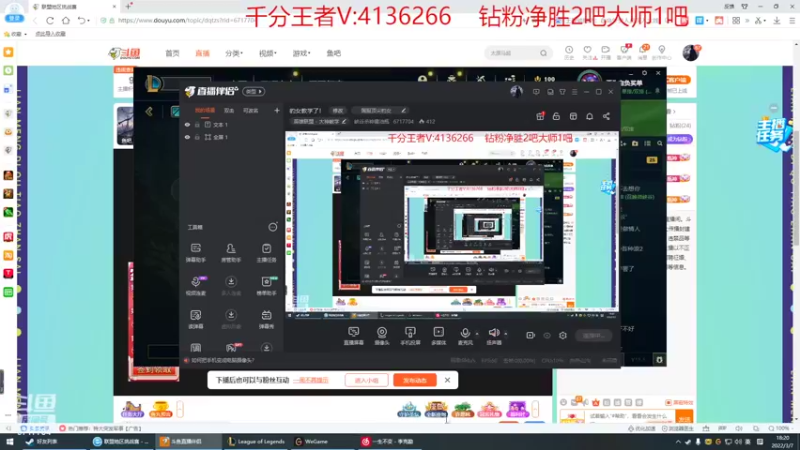Screen dimensions: 800x450
Task: Click streamer avatar in streaming app title bar
Action: coord(516,91)
